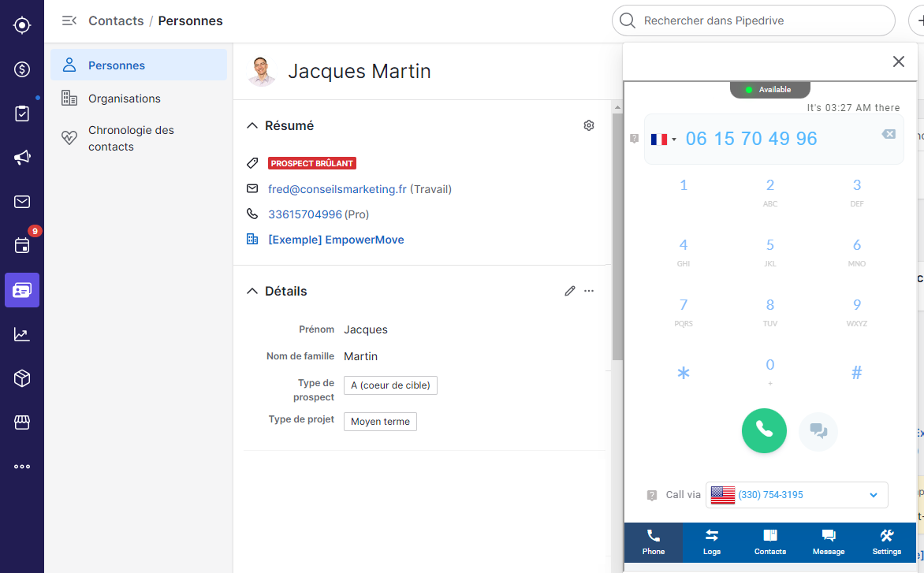The image size is (924, 573).
Task: Click the Jacques Martin name heading
Action: point(359,71)
